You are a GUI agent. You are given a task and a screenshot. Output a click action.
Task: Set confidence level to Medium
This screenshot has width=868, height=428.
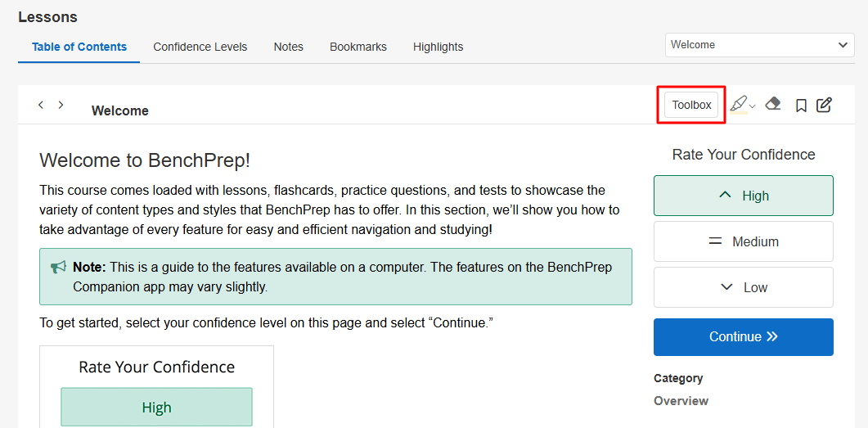[743, 241]
